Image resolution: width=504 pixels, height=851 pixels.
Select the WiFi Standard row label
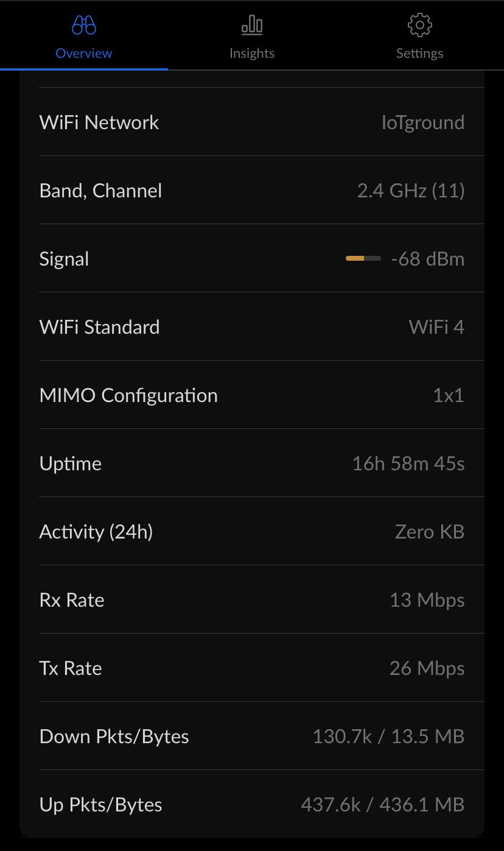click(x=100, y=327)
